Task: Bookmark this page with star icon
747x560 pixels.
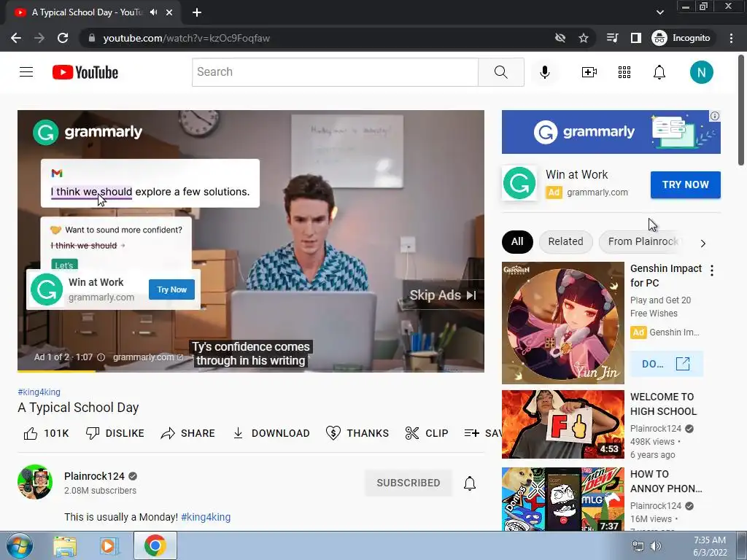Action: [x=583, y=38]
